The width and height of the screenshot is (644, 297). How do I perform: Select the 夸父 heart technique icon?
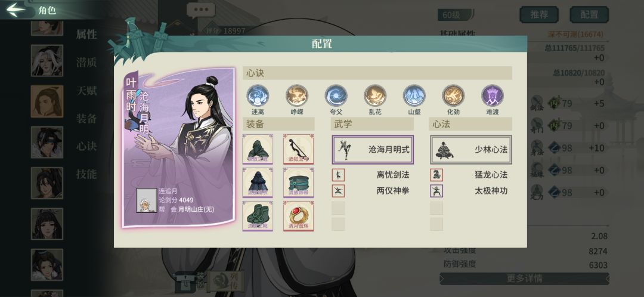336,95
